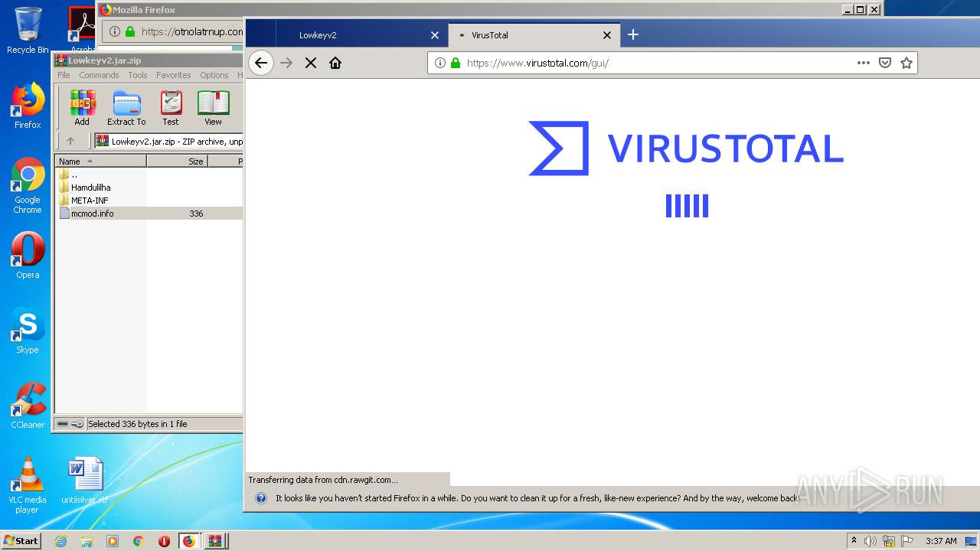Open Internet Explorer from the taskbar
980x551 pixels.
tap(60, 541)
